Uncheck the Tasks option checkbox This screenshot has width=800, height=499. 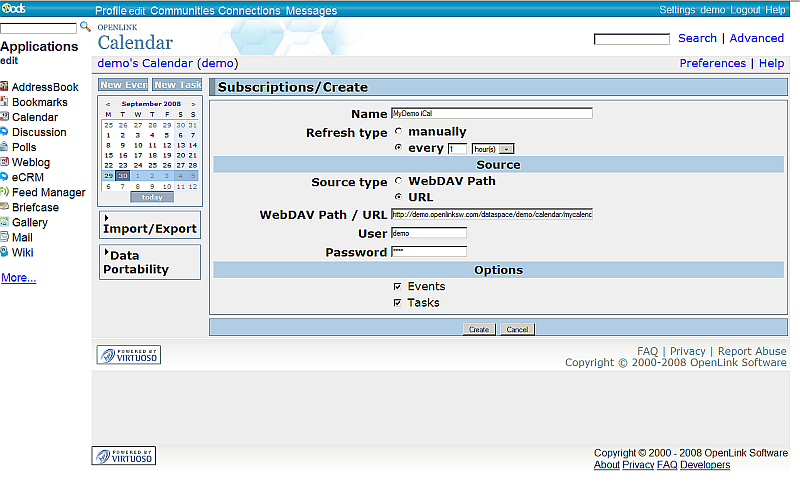pyautogui.click(x=398, y=303)
